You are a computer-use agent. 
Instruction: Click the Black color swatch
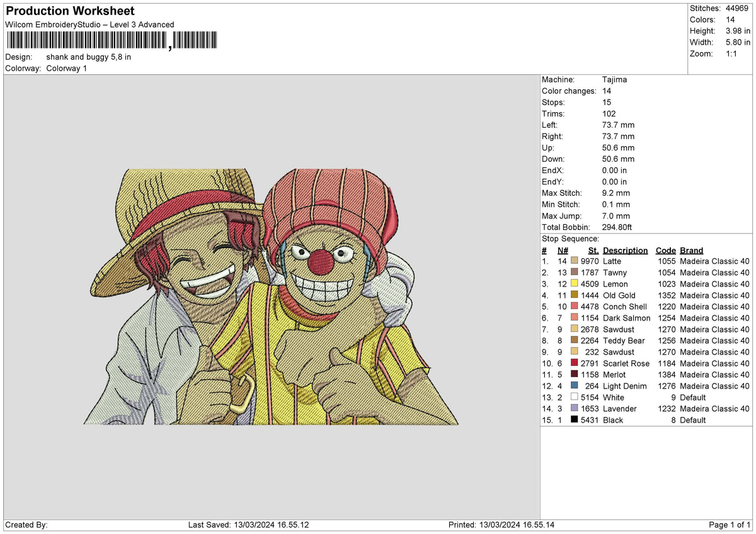pos(574,420)
